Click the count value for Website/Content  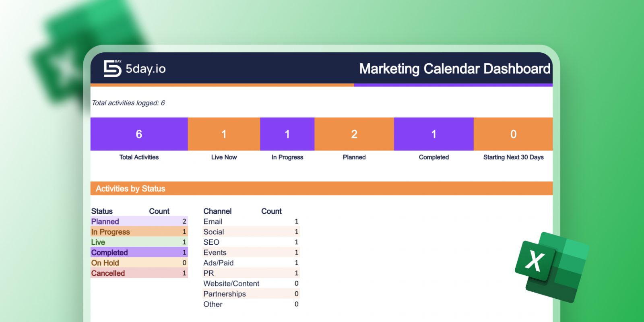click(x=297, y=284)
